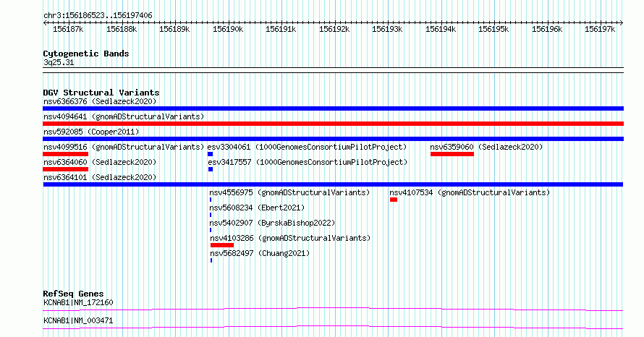The width and height of the screenshot is (644, 337).
Task: Click ruler position 156192k
Action: 334,29
